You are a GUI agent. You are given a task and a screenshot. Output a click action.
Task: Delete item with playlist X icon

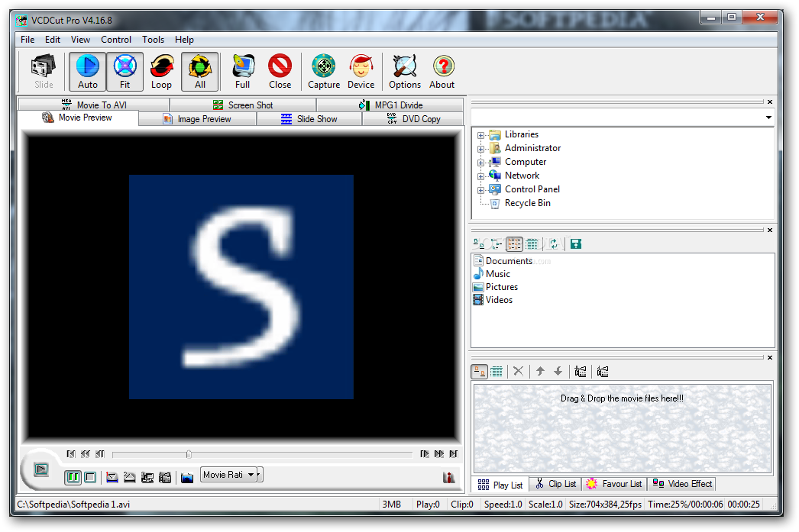[x=518, y=371]
